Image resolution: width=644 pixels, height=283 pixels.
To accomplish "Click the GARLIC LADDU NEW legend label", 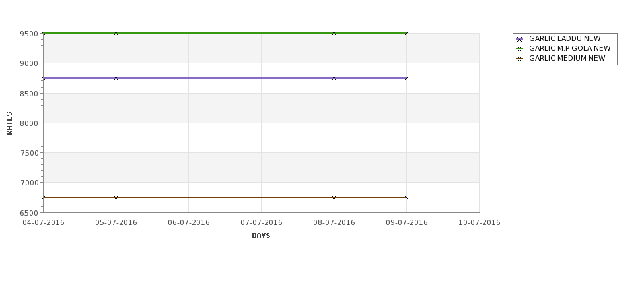I will [565, 38].
